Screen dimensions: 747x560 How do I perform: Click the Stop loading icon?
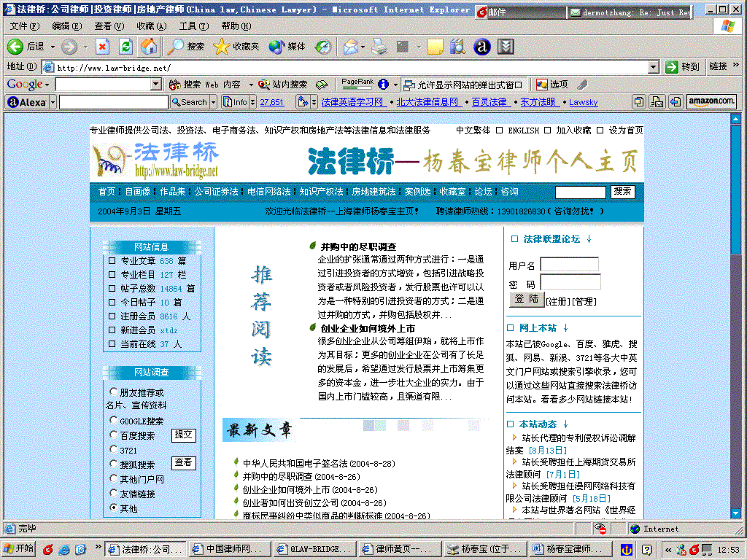point(102,47)
